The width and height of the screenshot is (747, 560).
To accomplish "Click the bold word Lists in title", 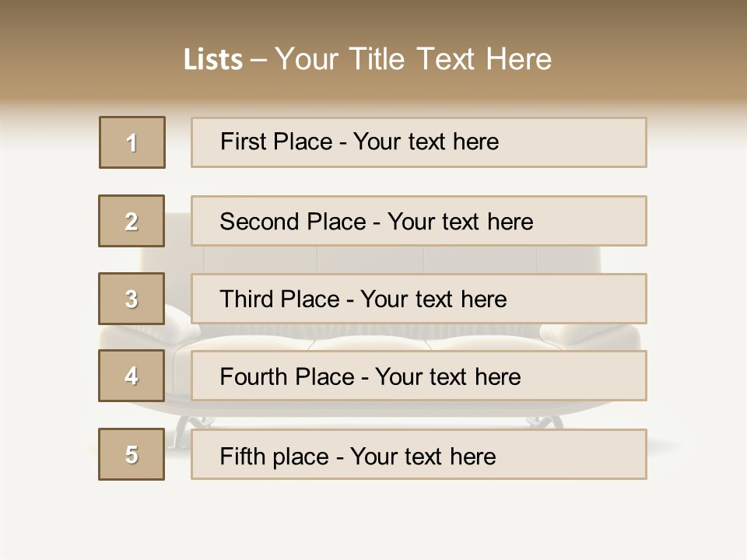I will [213, 59].
